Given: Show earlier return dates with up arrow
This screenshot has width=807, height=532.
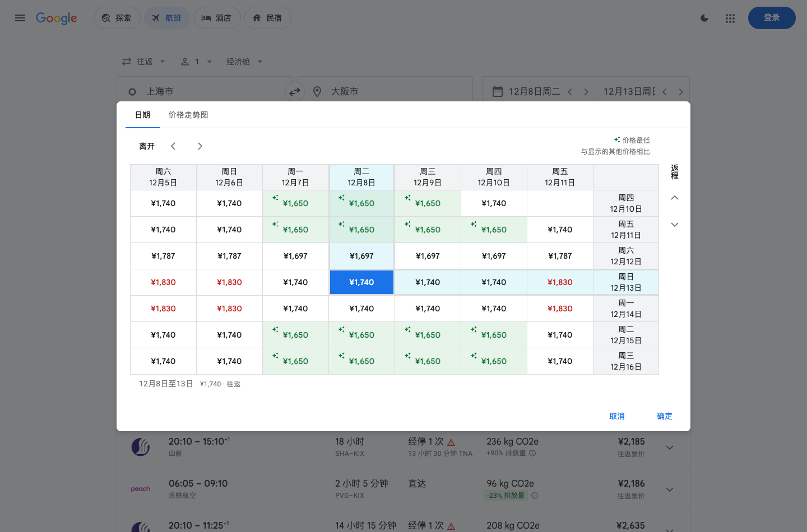Looking at the screenshot, I should (x=675, y=198).
